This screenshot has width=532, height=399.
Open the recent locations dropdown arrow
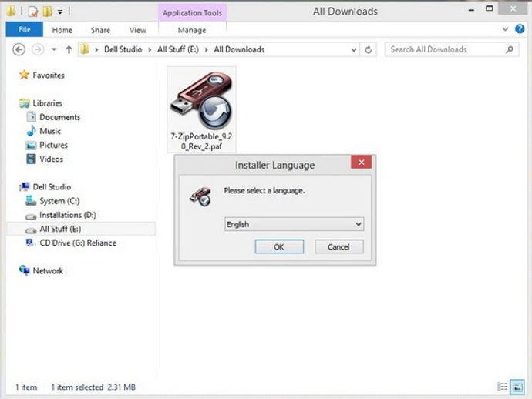pyautogui.click(x=54, y=49)
